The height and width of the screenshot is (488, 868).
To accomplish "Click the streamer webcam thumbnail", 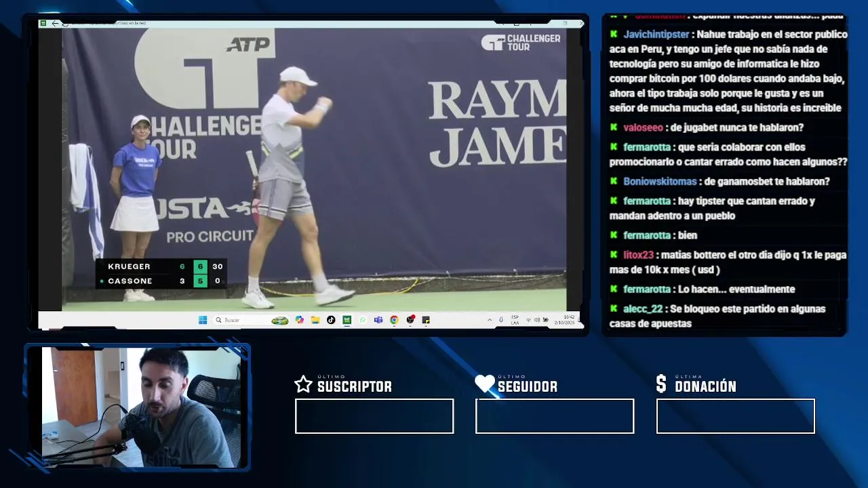I will pyautogui.click(x=141, y=407).
